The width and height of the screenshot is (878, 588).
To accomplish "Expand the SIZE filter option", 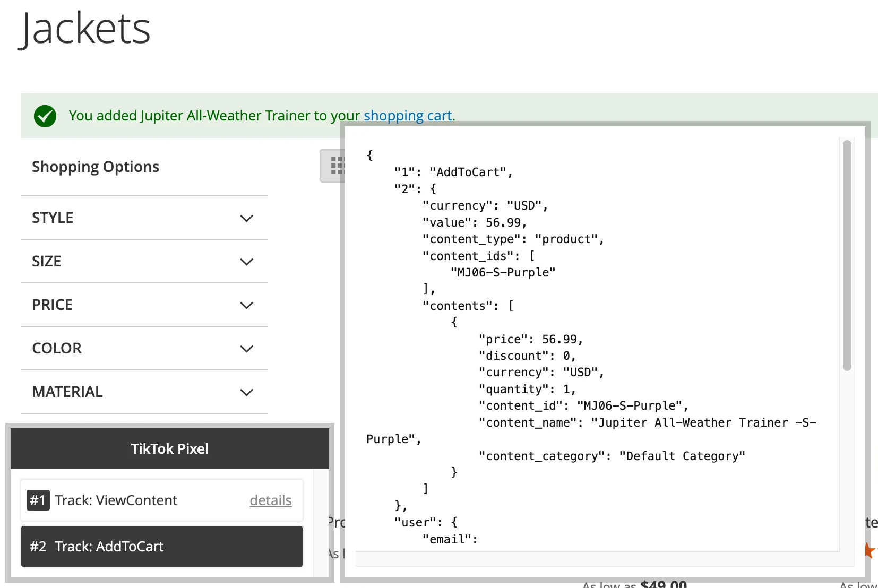I will tap(144, 261).
